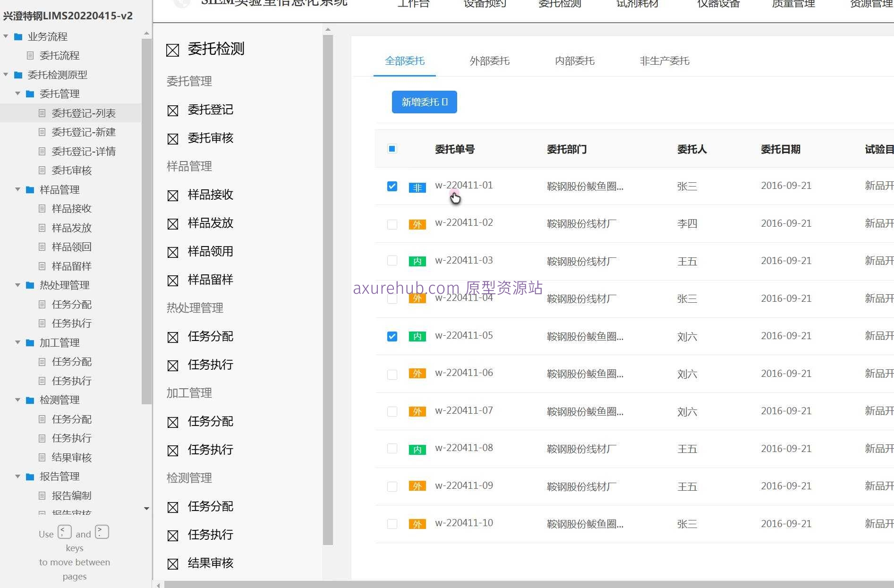894x588 pixels.
Task: Open 委托审核 from the 委托管理 section
Action: 210,138
